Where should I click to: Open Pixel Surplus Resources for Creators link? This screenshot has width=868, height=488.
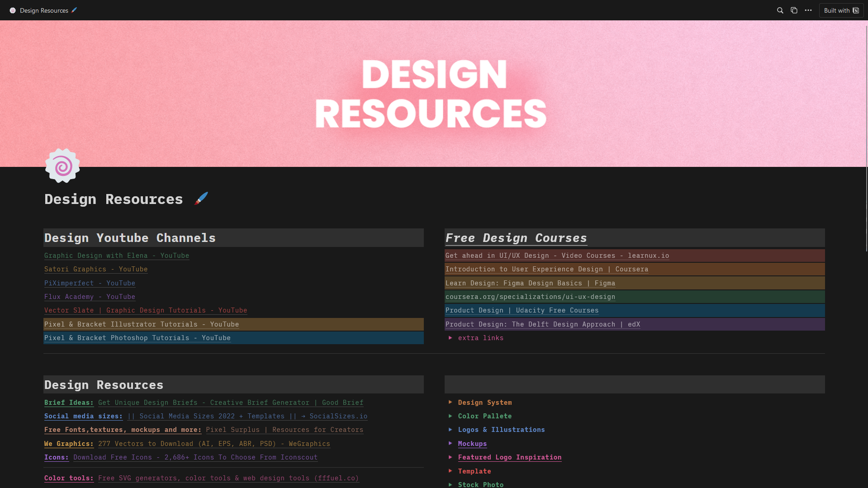click(285, 430)
